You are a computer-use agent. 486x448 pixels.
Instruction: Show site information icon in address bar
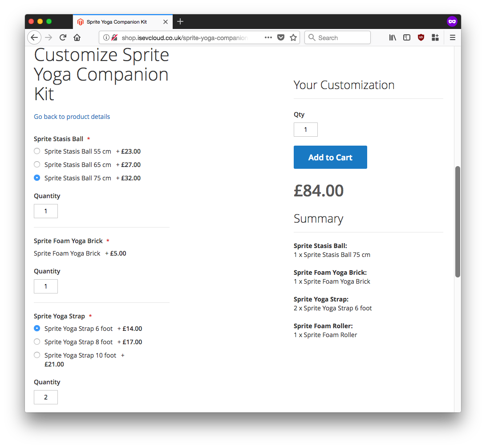(106, 38)
